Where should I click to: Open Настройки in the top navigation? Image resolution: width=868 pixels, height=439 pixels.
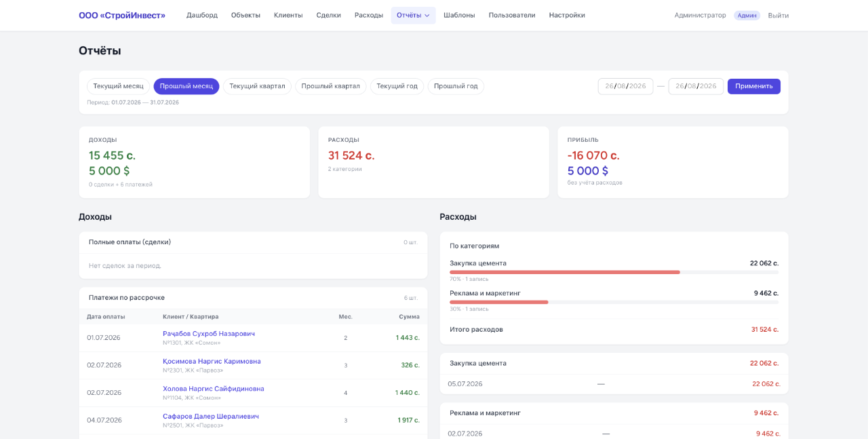(x=567, y=15)
